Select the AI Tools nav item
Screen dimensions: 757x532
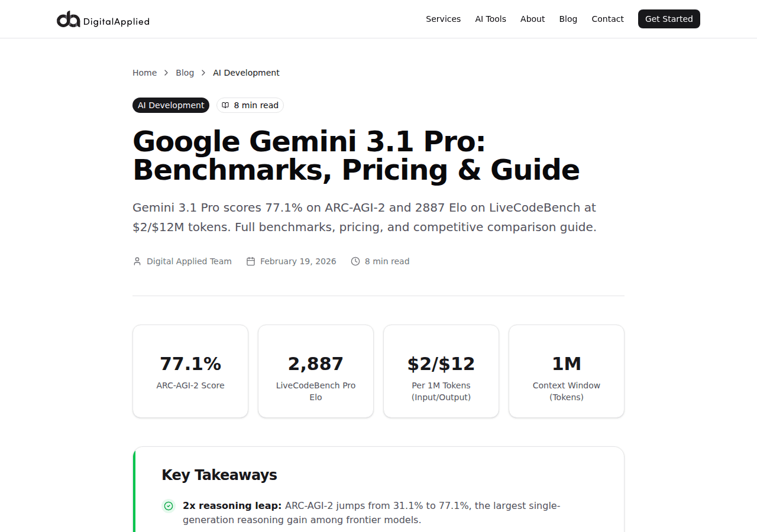point(490,19)
